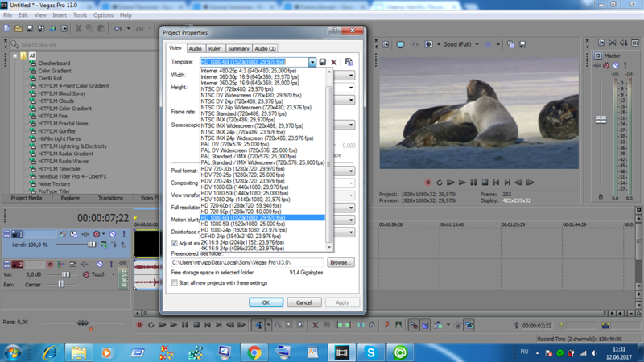Save the snapshot to file in preview toolbar
The height and width of the screenshot is (362, 644).
tap(522, 44)
